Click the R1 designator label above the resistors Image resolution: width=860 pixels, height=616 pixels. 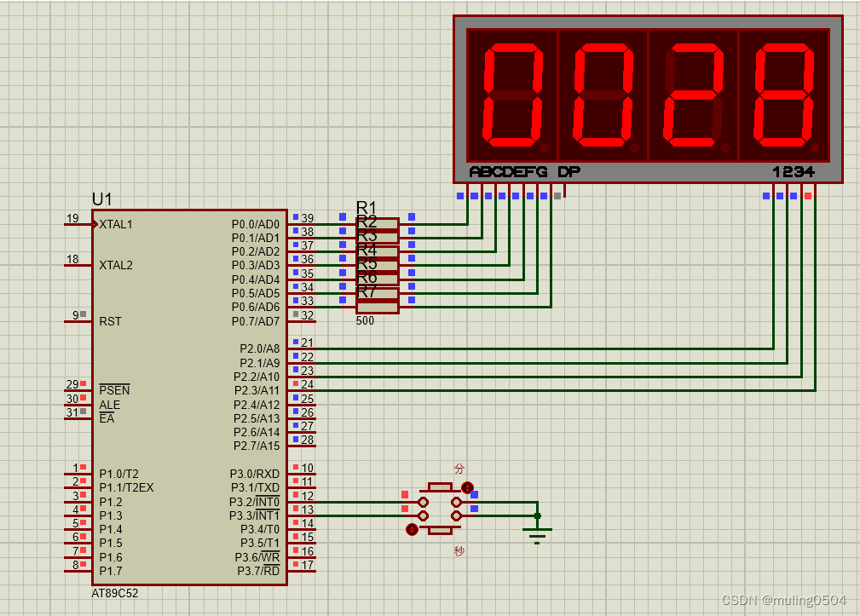pyautogui.click(x=367, y=205)
